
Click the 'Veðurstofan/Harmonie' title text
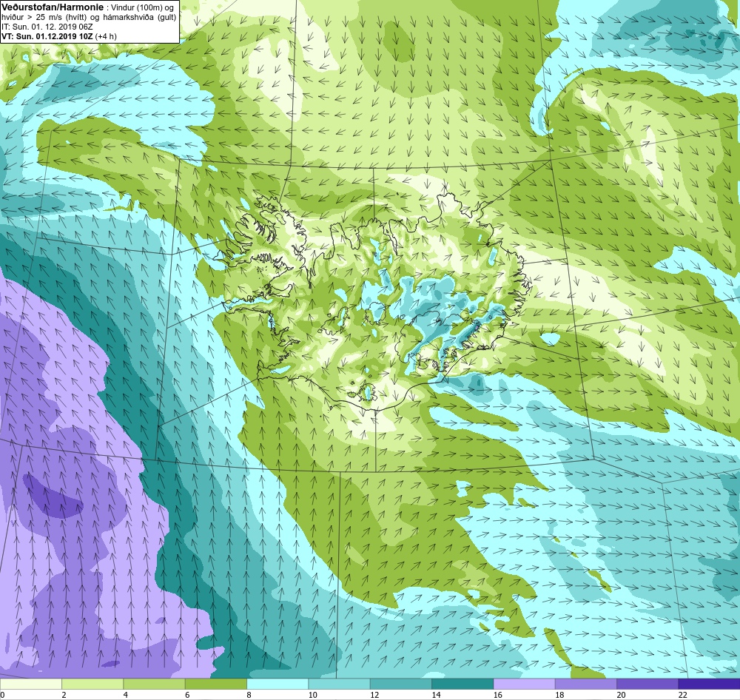(53, 7)
